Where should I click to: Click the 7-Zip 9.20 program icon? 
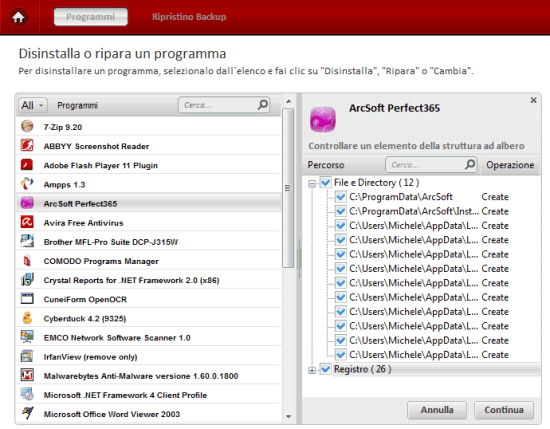27,126
